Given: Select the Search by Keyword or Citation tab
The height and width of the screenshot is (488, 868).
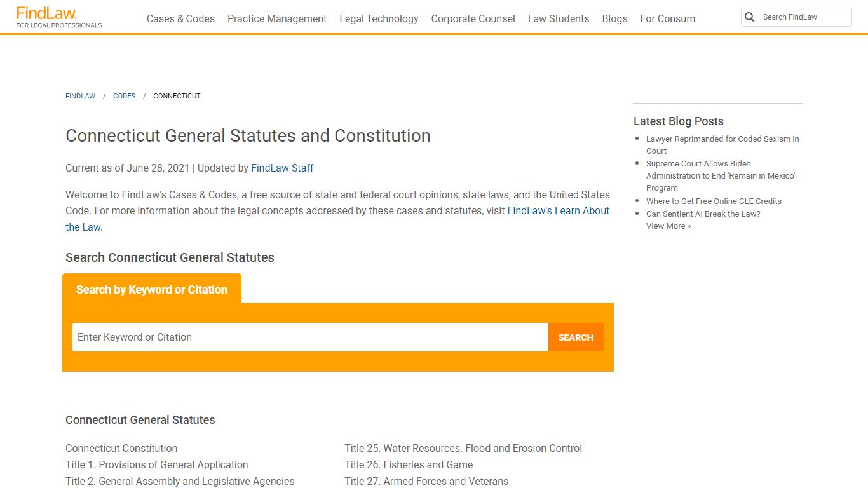Looking at the screenshot, I should [x=152, y=289].
